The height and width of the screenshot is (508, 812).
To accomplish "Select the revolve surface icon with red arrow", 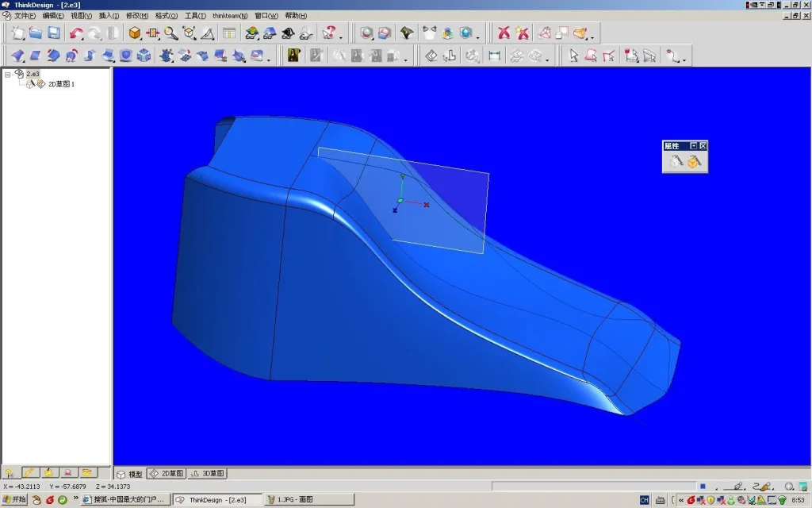I will click(71, 56).
